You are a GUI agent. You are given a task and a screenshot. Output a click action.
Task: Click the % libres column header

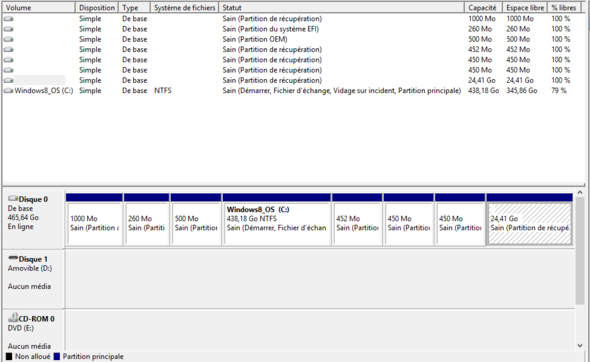point(564,8)
